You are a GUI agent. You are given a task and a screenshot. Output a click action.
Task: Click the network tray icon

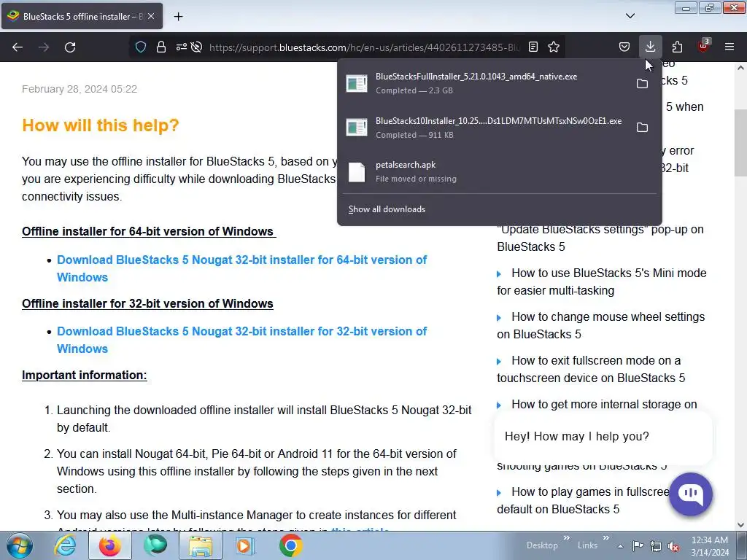pos(656,545)
